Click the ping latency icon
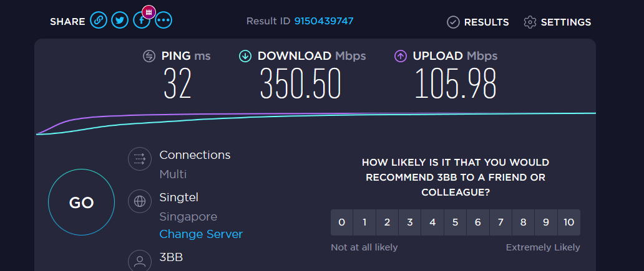644x271 pixels. coord(149,56)
